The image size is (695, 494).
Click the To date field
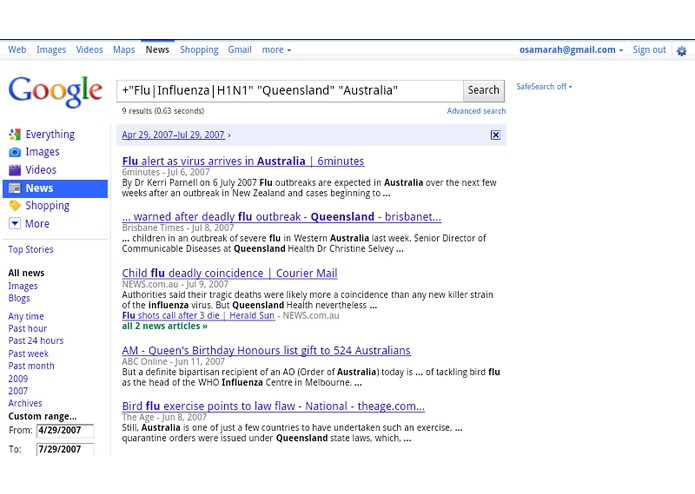click(65, 449)
